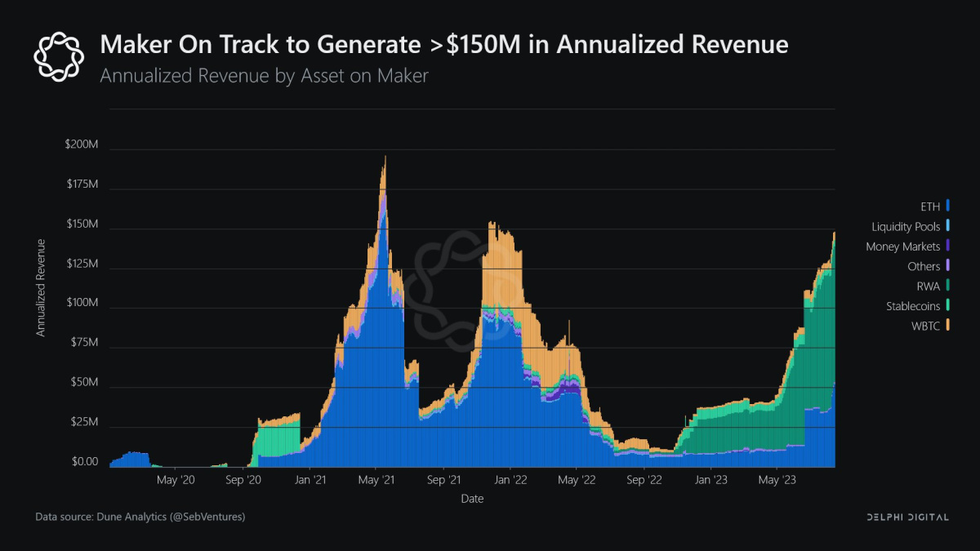Select the Stablecoins legend label
The image size is (980, 551).
pos(913,306)
